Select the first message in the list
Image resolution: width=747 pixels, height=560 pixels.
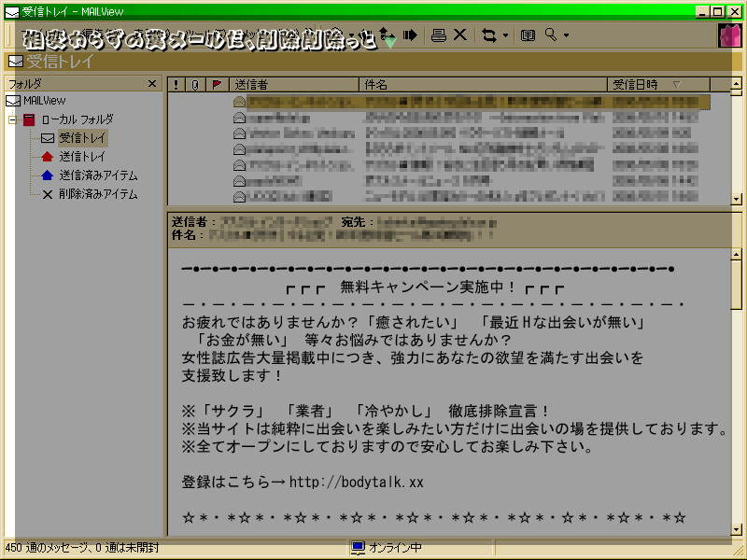click(467, 102)
